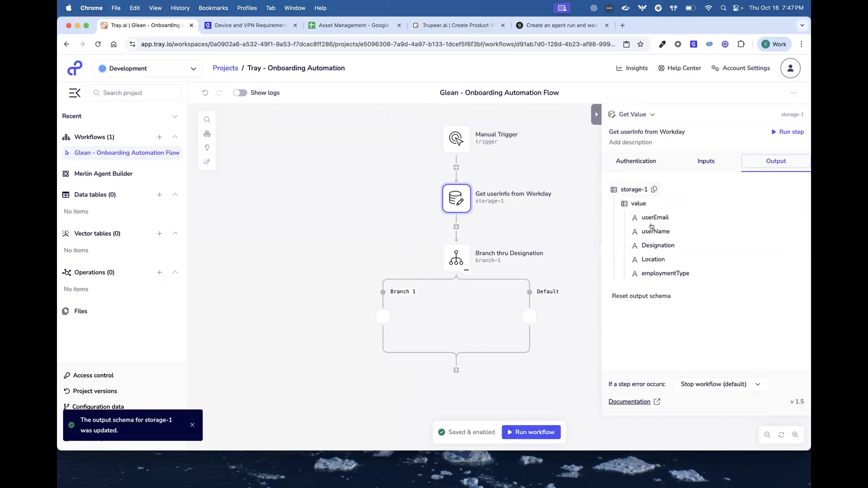
Task: Click the lightbulb suggestions icon on canvas
Action: pos(207,148)
